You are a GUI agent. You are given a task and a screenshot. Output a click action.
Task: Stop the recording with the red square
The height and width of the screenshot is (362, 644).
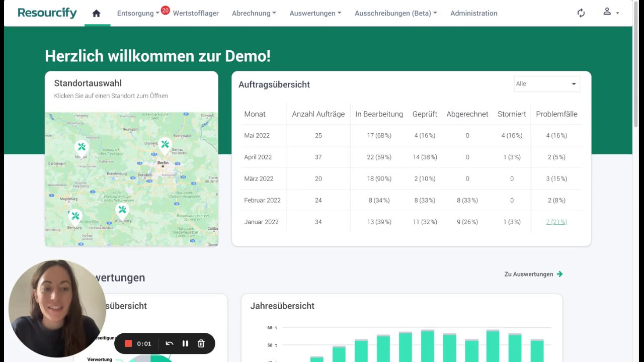128,343
